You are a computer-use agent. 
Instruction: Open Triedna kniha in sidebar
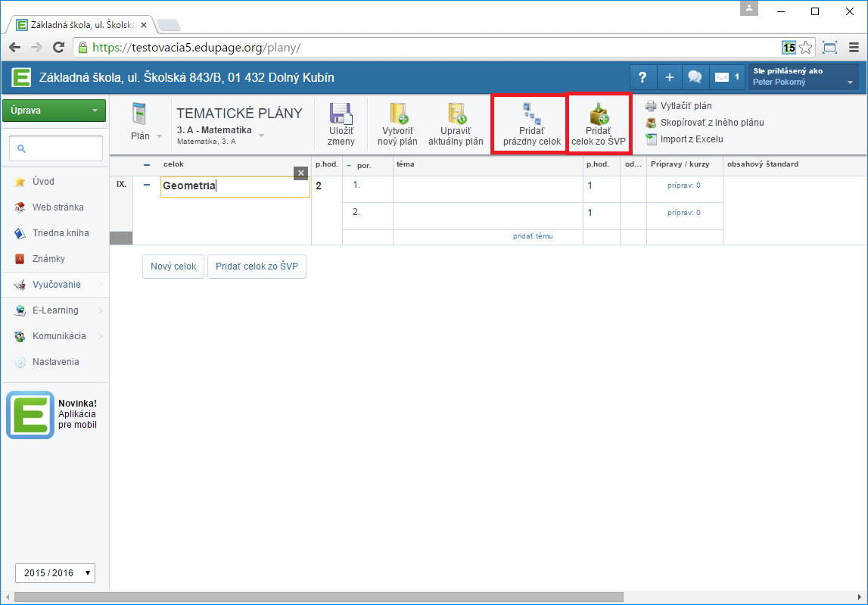pyautogui.click(x=60, y=233)
